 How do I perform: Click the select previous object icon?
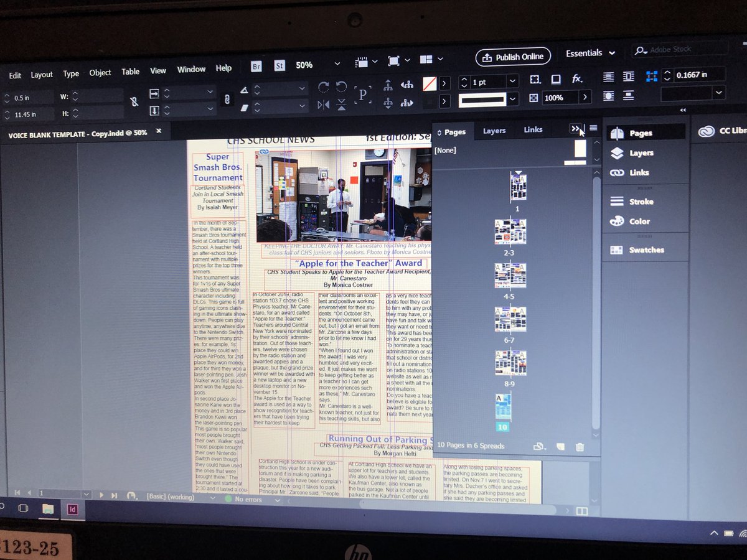(407, 84)
